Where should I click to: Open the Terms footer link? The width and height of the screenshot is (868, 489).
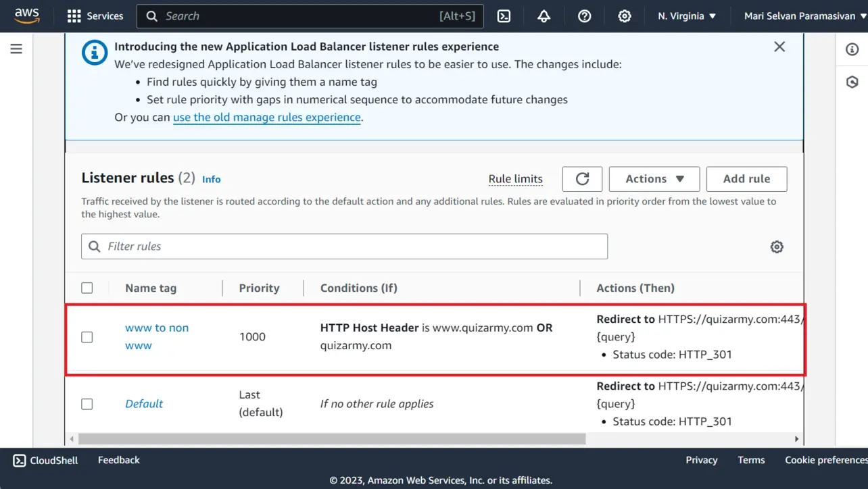[x=751, y=460]
